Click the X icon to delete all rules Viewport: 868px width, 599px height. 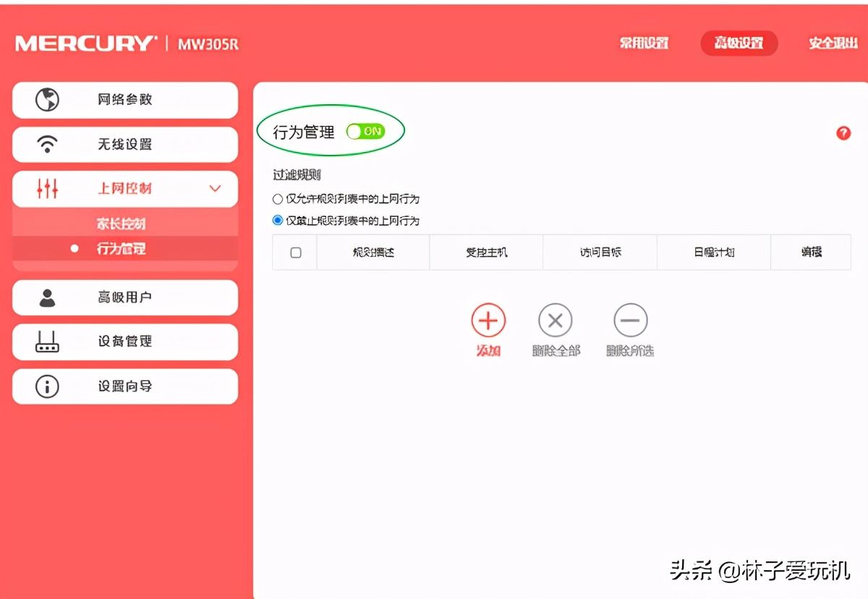[x=556, y=320]
